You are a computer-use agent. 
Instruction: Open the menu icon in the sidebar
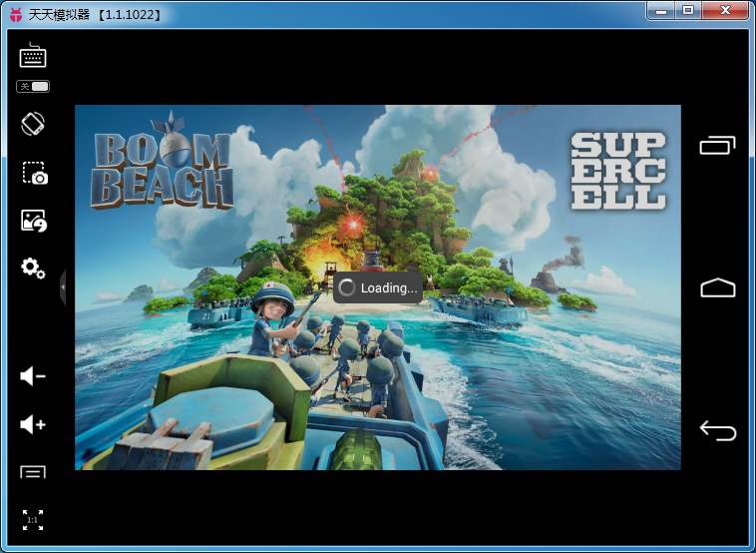pos(33,472)
